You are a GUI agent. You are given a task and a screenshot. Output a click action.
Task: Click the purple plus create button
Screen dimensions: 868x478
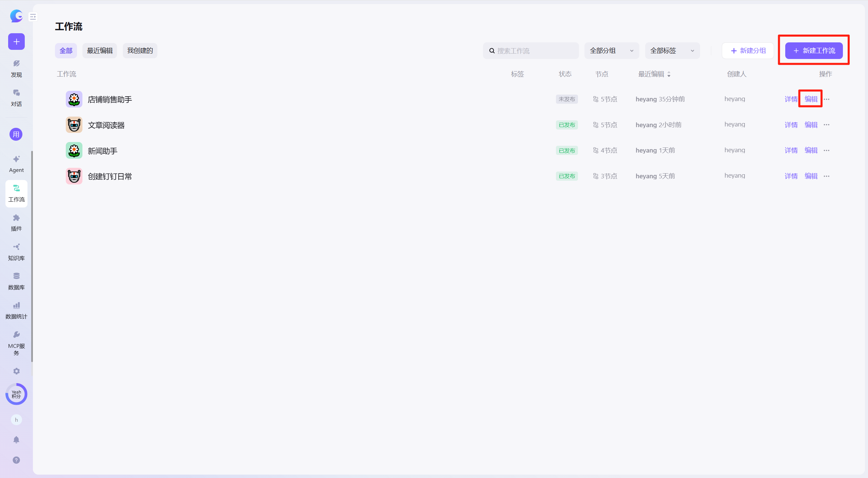pos(16,42)
